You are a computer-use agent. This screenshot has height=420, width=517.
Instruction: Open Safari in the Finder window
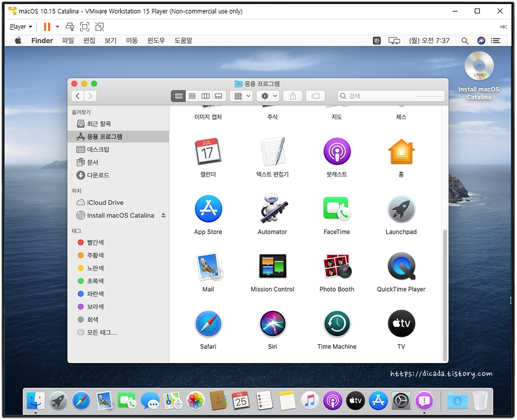coord(208,324)
